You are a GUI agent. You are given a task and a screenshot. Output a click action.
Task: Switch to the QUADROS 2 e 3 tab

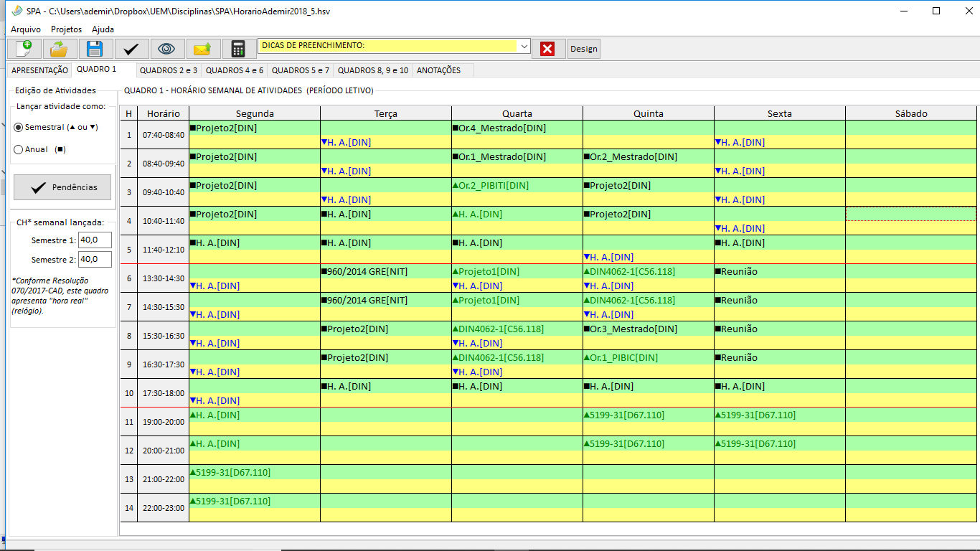point(169,70)
